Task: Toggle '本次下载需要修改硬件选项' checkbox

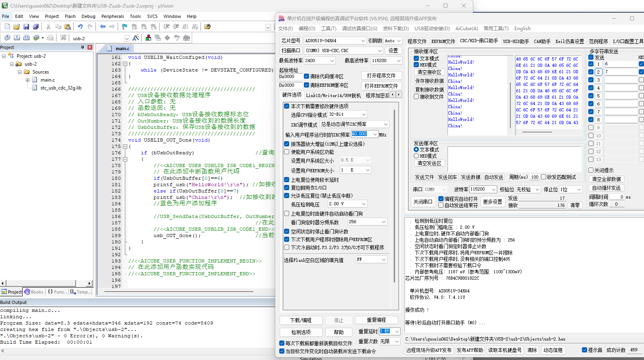Action: (286, 106)
